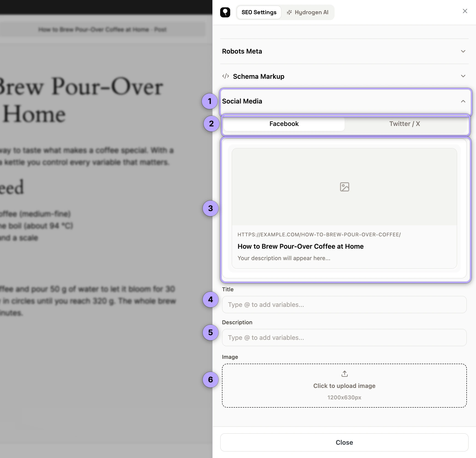Click the bottom Close button
476x458 pixels.
(344, 442)
